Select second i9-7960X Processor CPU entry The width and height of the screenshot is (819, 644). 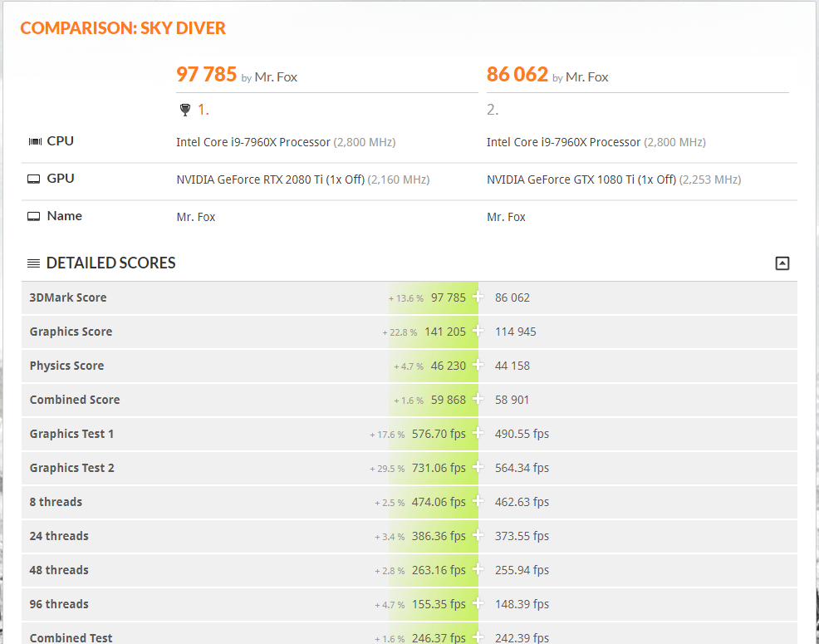pyautogui.click(x=564, y=142)
